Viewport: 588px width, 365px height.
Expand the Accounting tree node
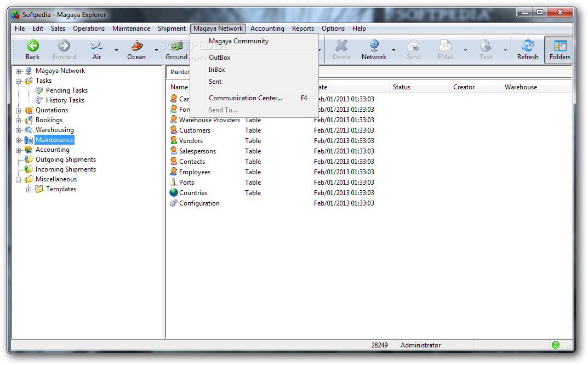(19, 150)
